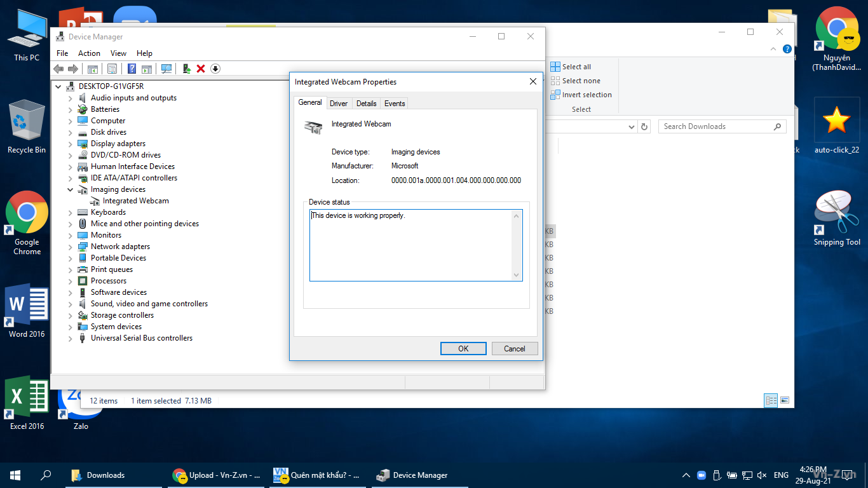This screenshot has width=868, height=488.
Task: Click the red X Uninstall device icon
Action: [x=201, y=69]
